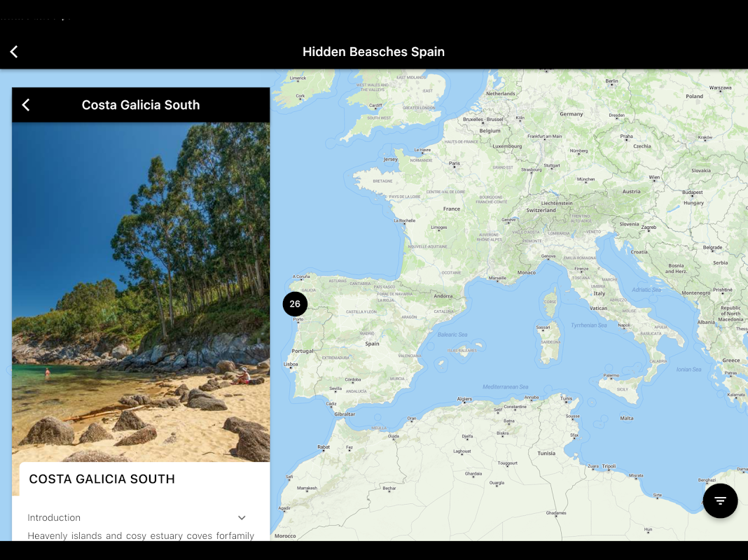Click the Germany label on the map

(x=571, y=114)
